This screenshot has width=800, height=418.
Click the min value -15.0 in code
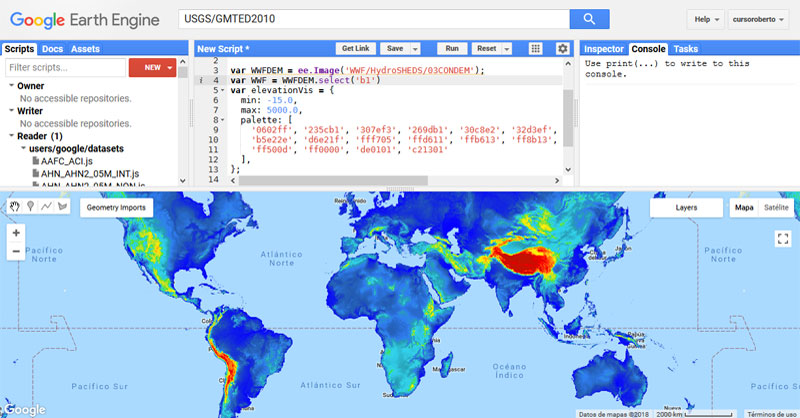[x=280, y=100]
